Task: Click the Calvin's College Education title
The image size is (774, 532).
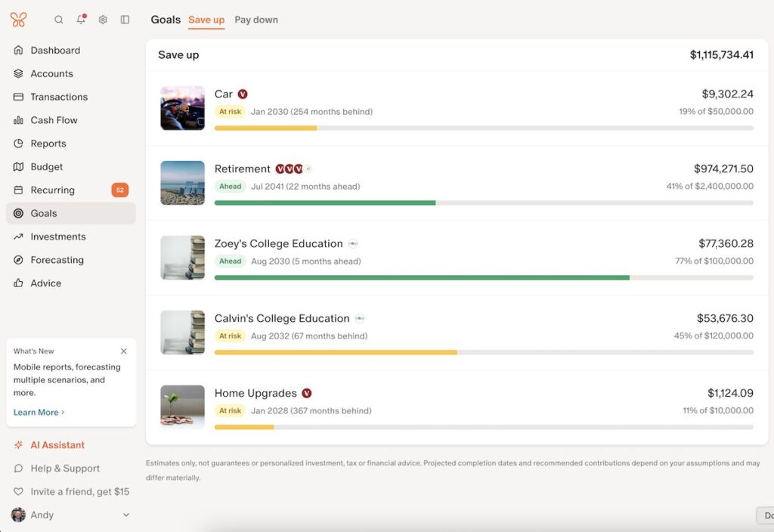Action: pos(282,318)
